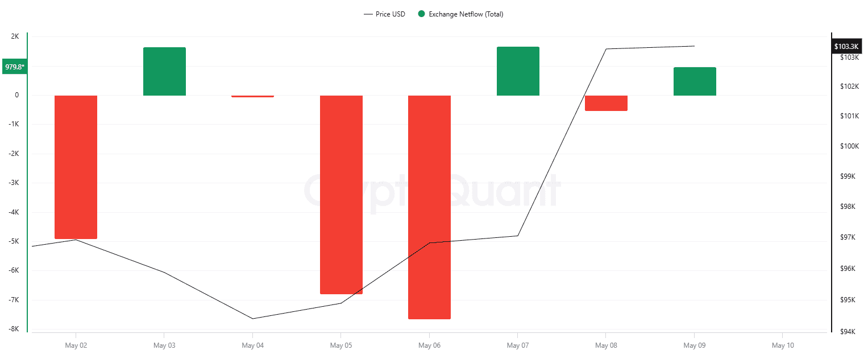Click the $103.3K current price tag
This screenshot has width=868, height=354.
click(846, 46)
